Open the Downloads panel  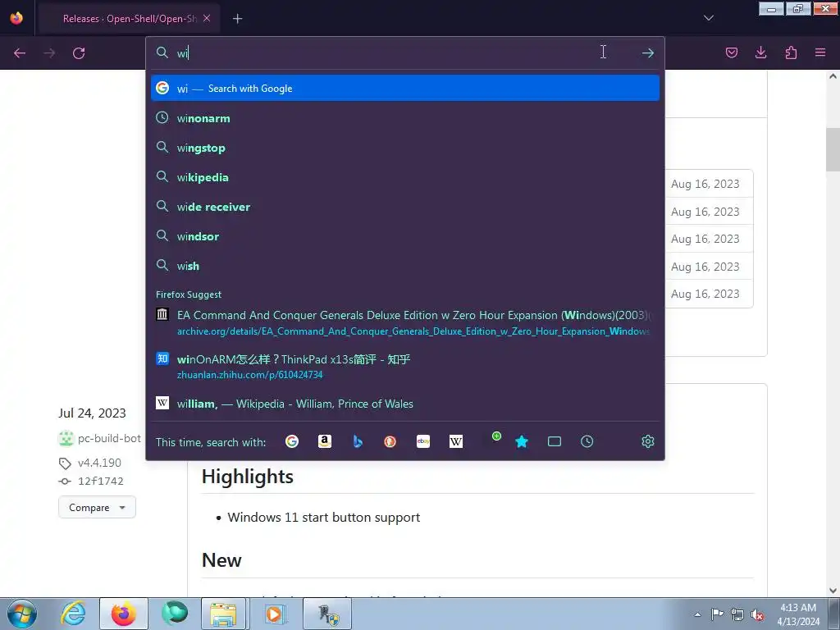[760, 52]
